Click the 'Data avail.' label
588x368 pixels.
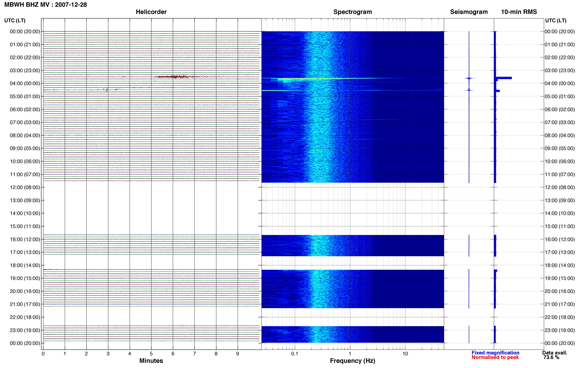(x=555, y=353)
